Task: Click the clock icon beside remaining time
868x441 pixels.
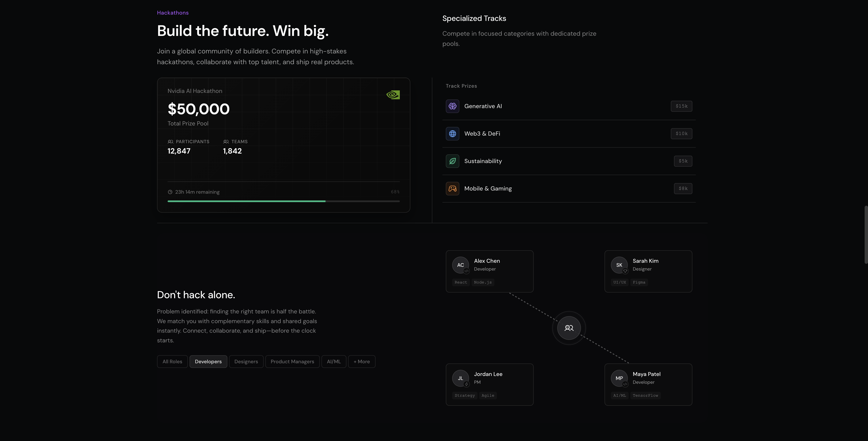Action: pyautogui.click(x=170, y=192)
